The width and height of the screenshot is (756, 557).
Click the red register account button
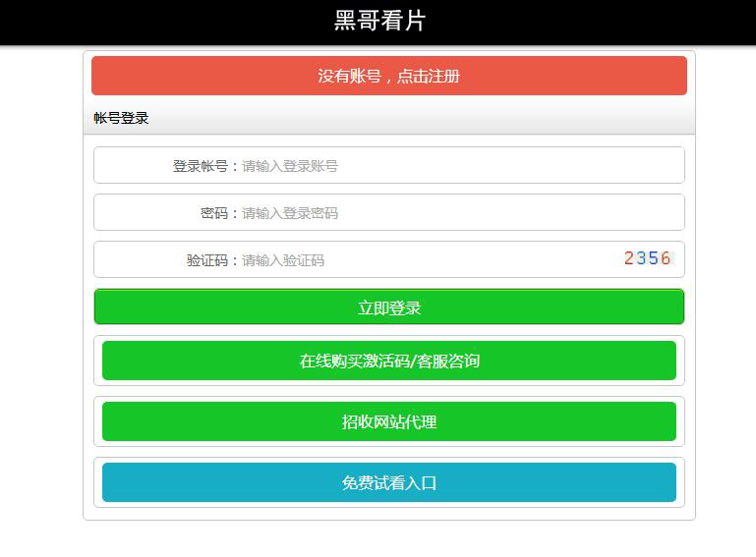point(388,76)
